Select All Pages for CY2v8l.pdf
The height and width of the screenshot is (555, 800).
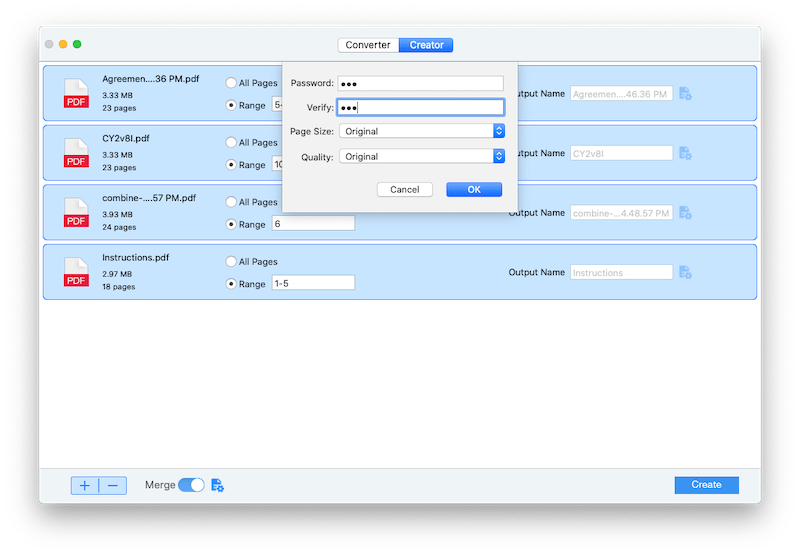tap(231, 142)
